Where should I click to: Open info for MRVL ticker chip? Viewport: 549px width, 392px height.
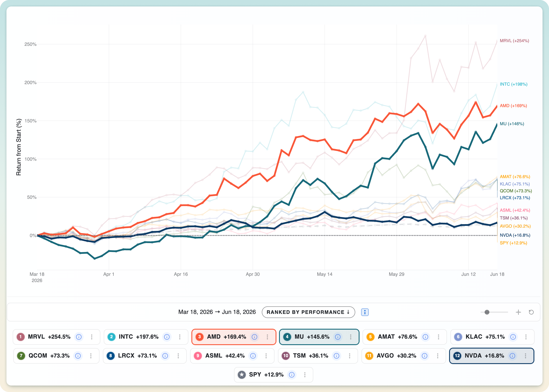79,337
